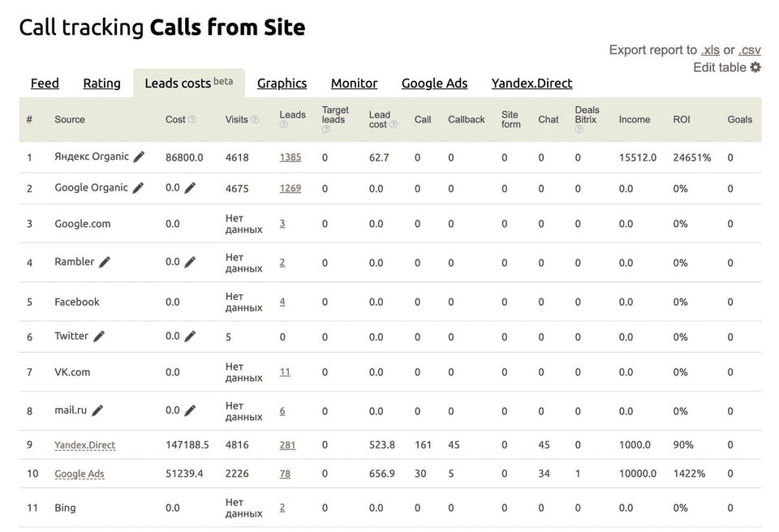Click the help icon next to Cost header

[192, 119]
